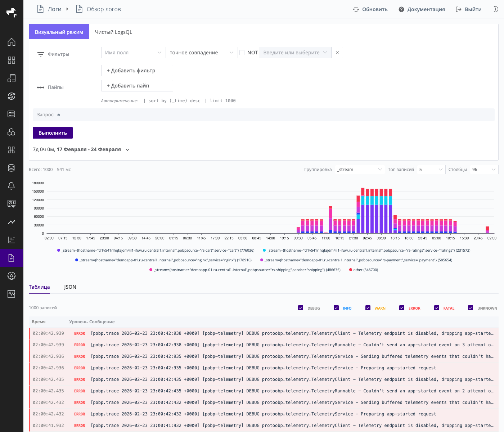Open the Топ записей dropdown
Viewport: 504px width, 432px height.
coord(431,169)
